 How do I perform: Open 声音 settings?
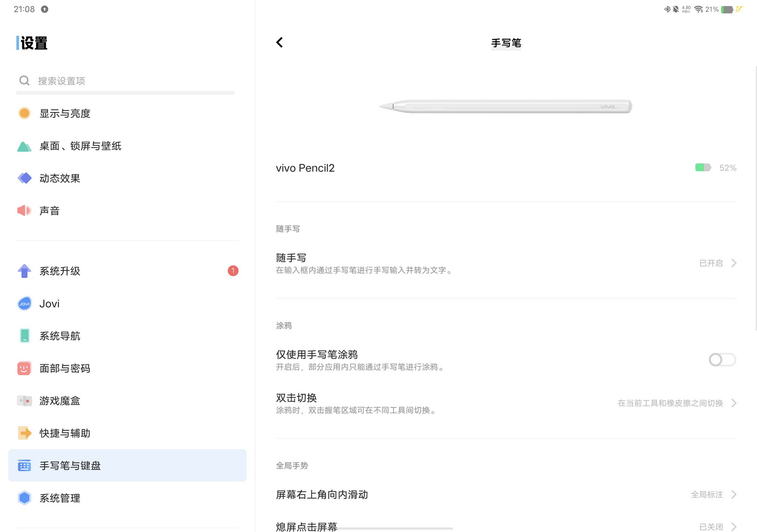pos(127,210)
